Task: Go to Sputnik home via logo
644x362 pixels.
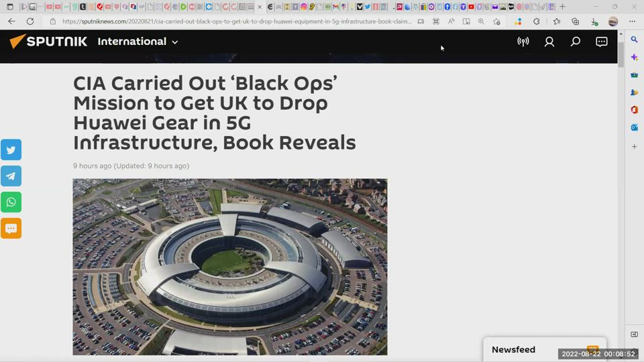Action: [48, 41]
